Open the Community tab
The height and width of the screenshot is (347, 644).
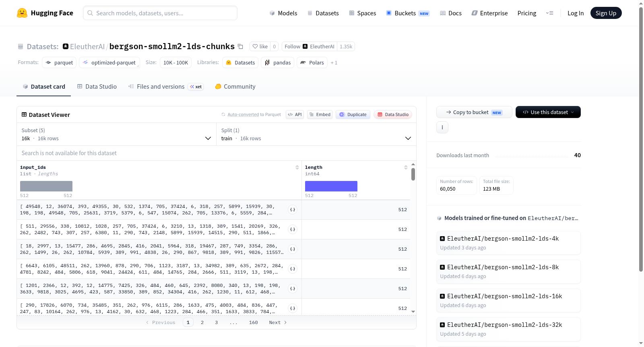(235, 87)
